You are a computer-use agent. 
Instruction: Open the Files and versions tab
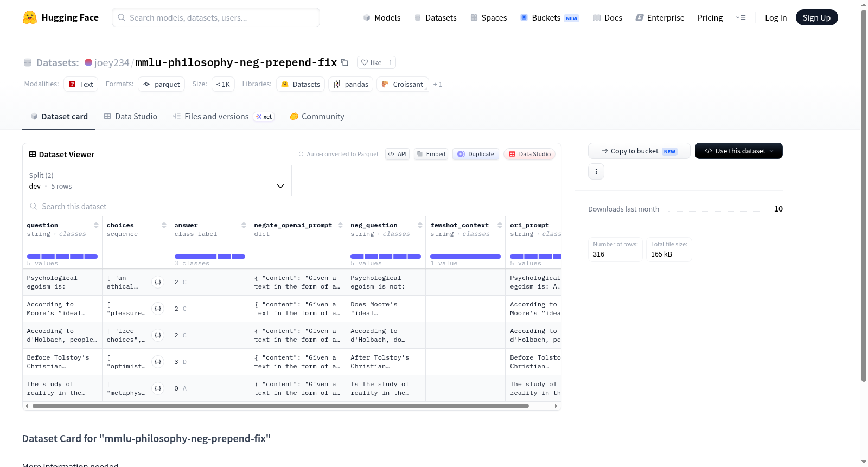coord(224,117)
